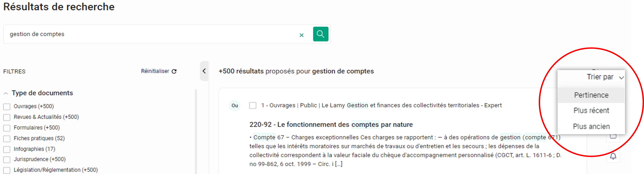
Task: Select Plus ancien in sort menu
Action: (591, 127)
